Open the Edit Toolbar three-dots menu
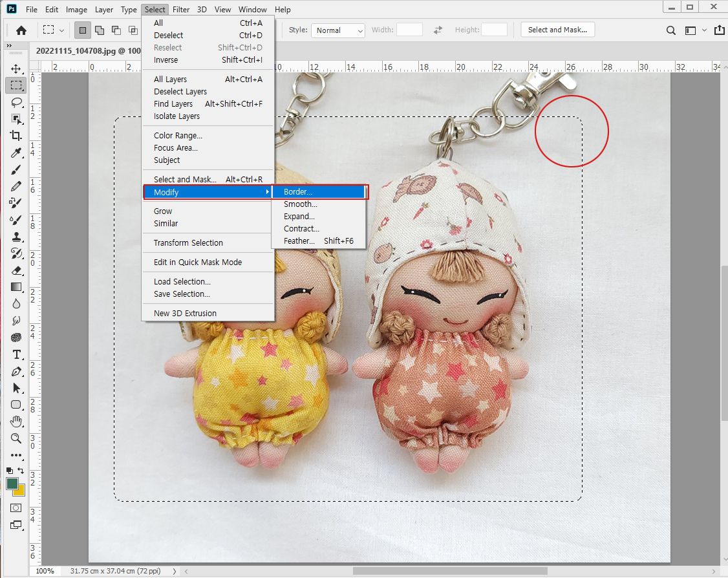This screenshot has height=578, width=728. click(16, 455)
